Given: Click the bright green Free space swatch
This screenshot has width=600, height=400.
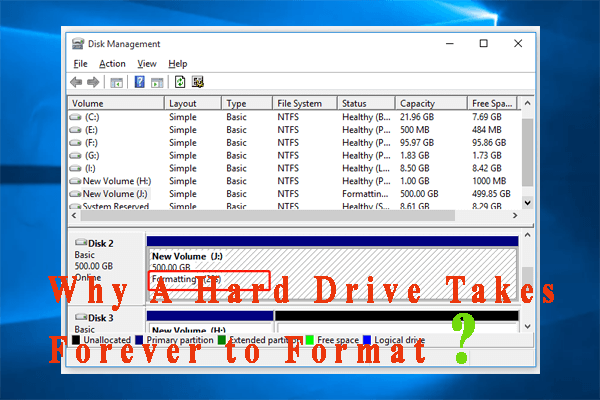Looking at the screenshot, I should 310,340.
